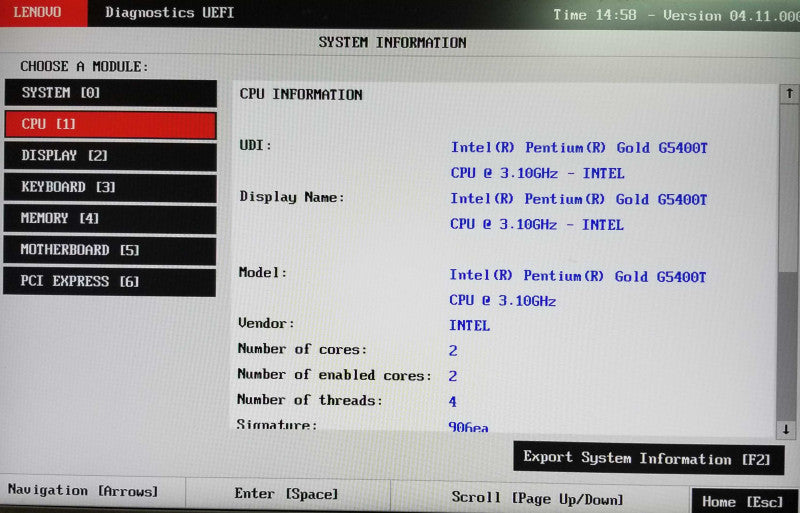This screenshot has width=800, height=513.
Task: Select the SYSTEM [0] module
Action: (111, 93)
